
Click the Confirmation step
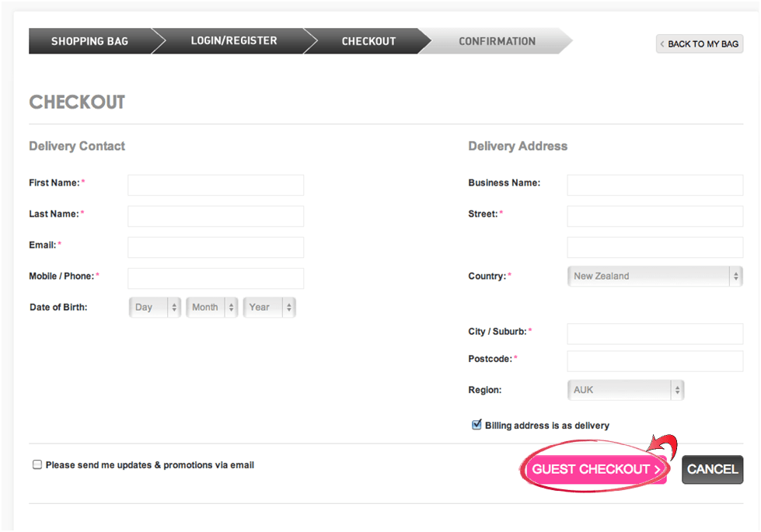tap(497, 41)
